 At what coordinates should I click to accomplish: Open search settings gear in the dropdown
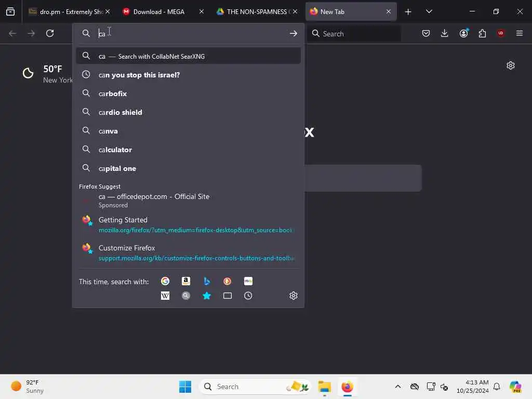294,296
